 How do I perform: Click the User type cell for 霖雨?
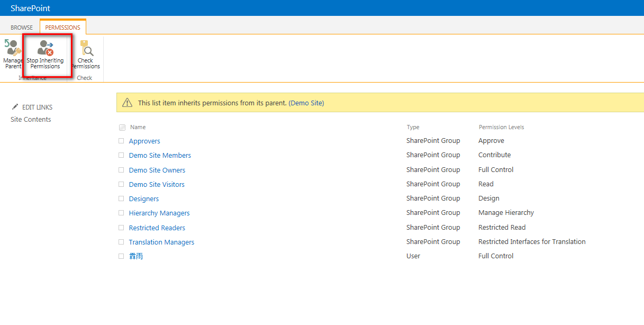(x=413, y=256)
